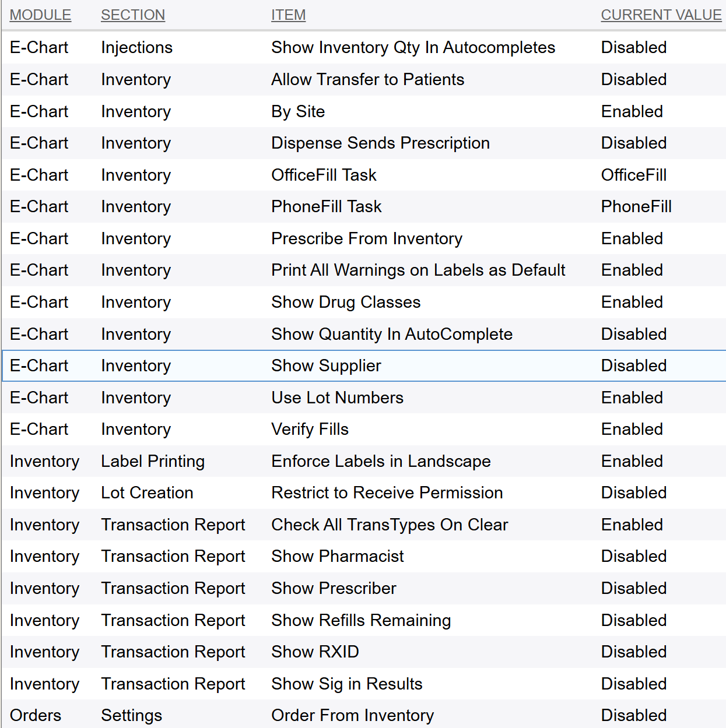Open Enforce Labels in Landscape setting
The height and width of the screenshot is (728, 726).
pyautogui.click(x=381, y=462)
